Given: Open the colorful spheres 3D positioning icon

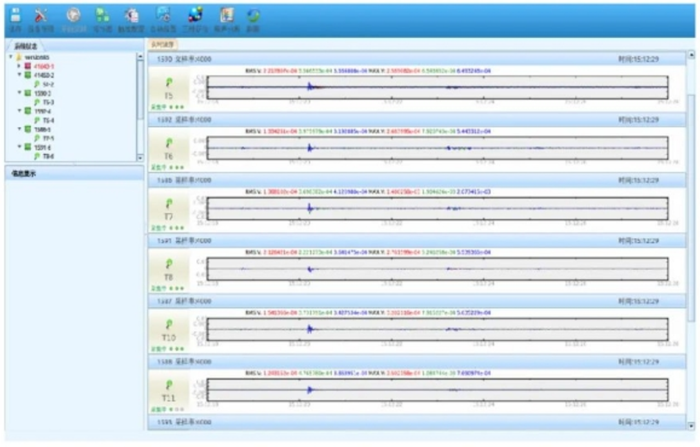Looking at the screenshot, I should click(196, 15).
